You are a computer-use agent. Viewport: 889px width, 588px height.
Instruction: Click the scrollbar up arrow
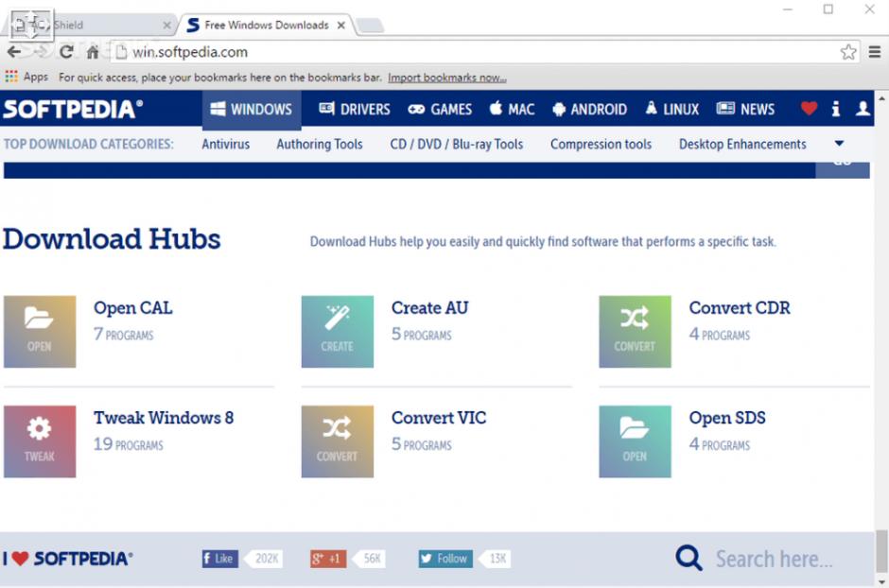881,98
